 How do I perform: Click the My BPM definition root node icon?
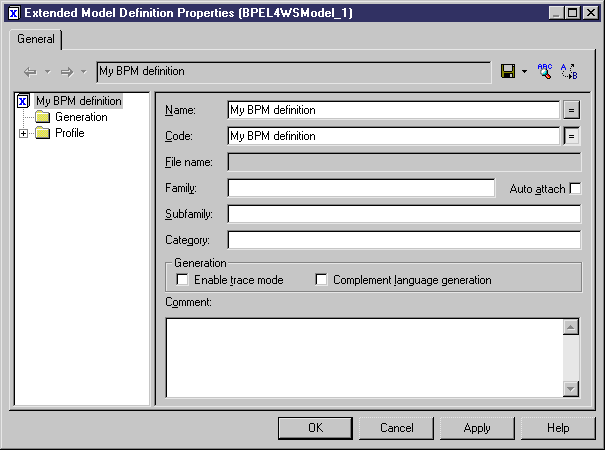pos(23,101)
